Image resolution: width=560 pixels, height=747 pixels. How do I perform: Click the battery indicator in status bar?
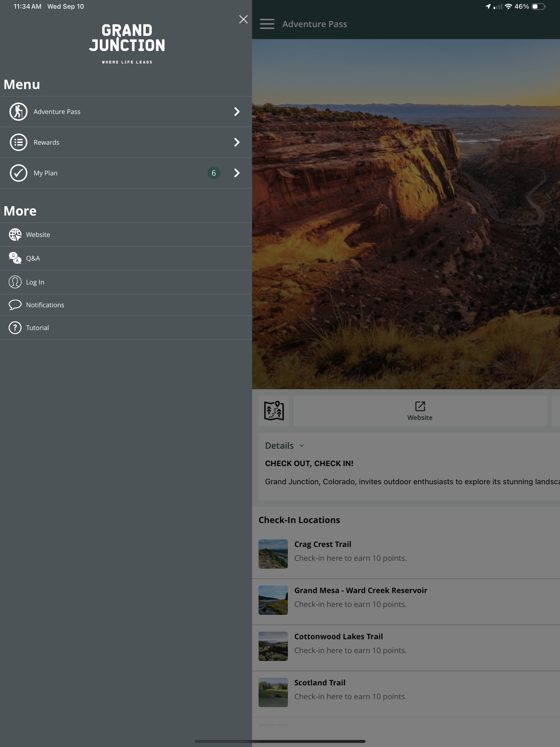[539, 7]
